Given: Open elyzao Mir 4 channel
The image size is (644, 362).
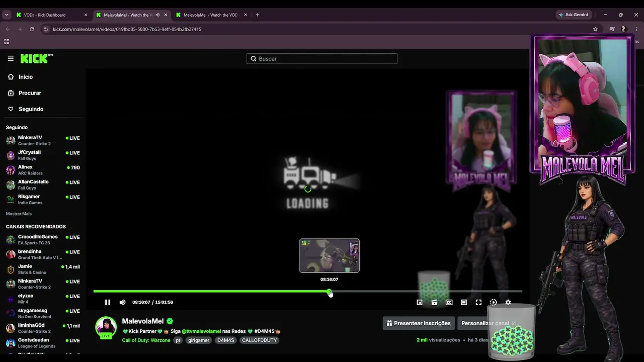Looking at the screenshot, I should point(43,299).
